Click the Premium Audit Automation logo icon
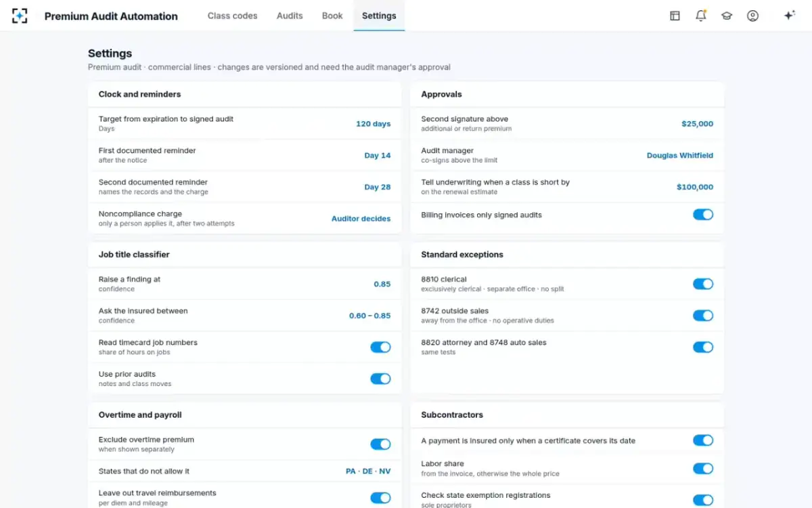812x508 pixels. click(20, 16)
